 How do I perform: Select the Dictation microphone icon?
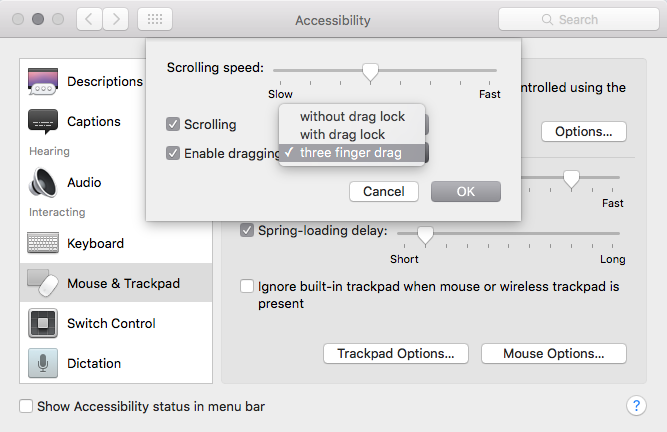point(43,363)
